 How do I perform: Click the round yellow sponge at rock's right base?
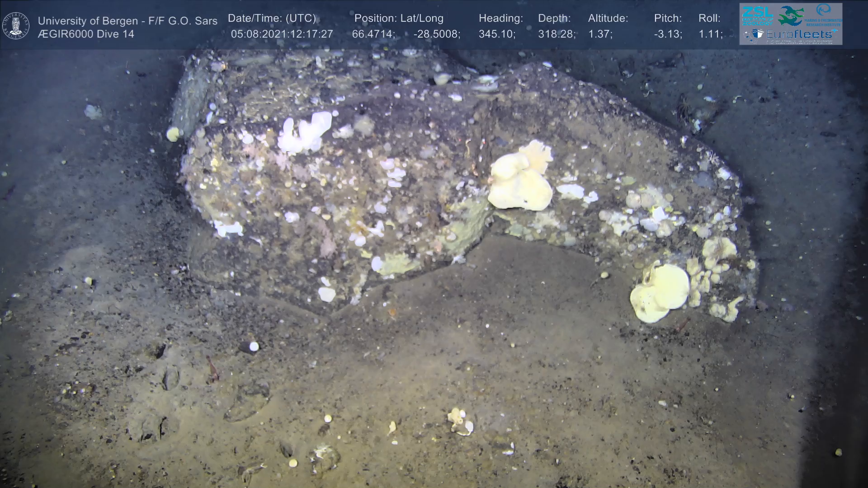pos(660,293)
